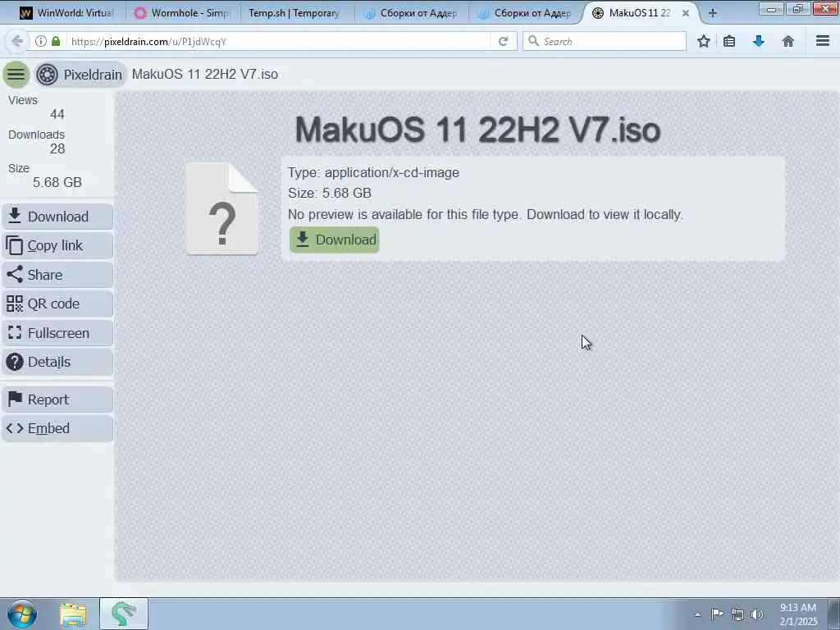Click the Views count 44

[x=57, y=114]
